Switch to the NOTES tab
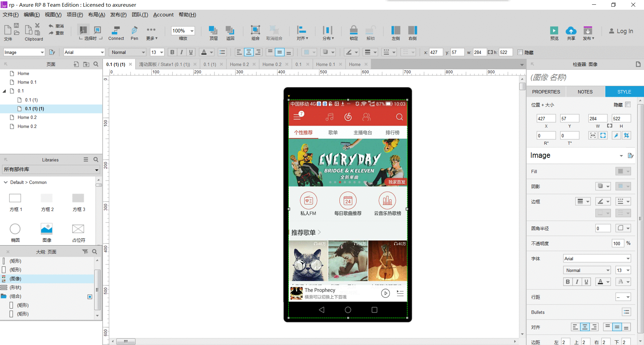 pos(585,91)
